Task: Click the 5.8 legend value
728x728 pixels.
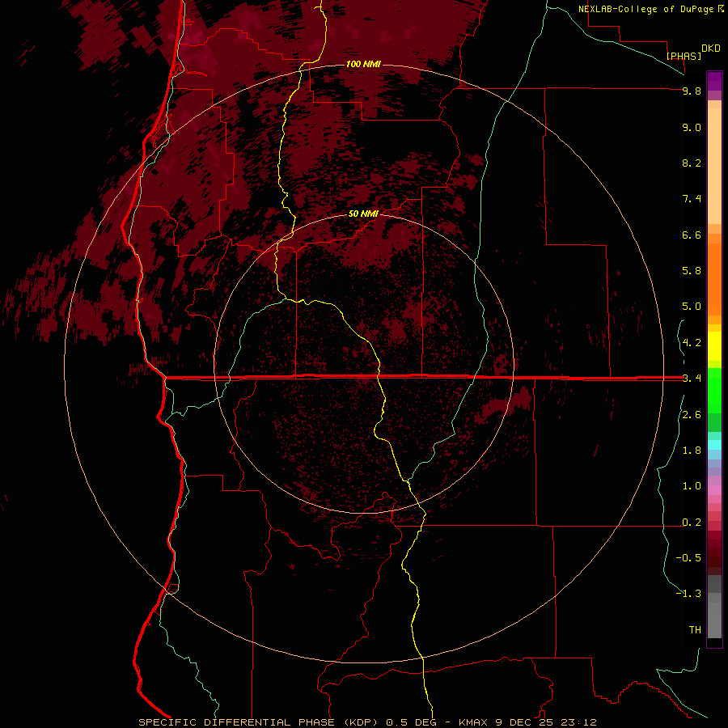Action: pyautogui.click(x=692, y=271)
